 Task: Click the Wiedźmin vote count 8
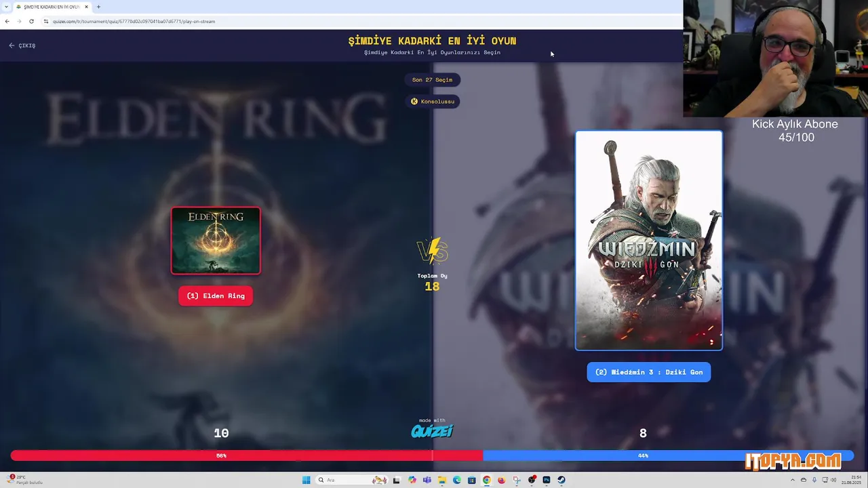click(643, 433)
